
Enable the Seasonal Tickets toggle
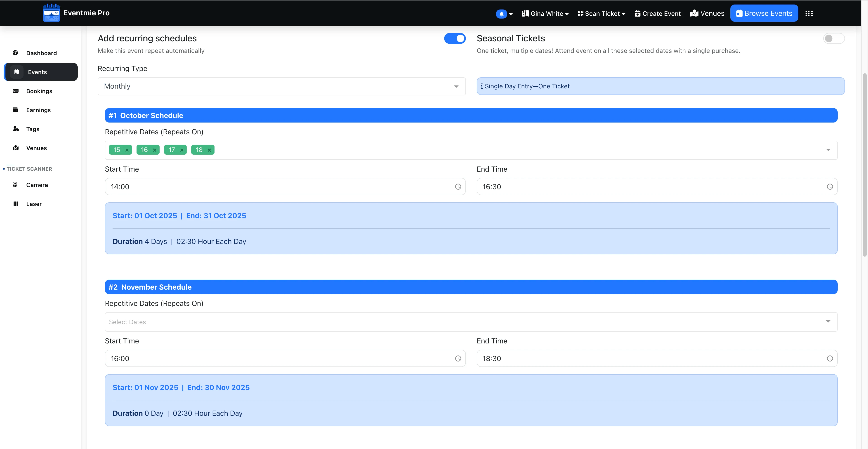pos(833,38)
